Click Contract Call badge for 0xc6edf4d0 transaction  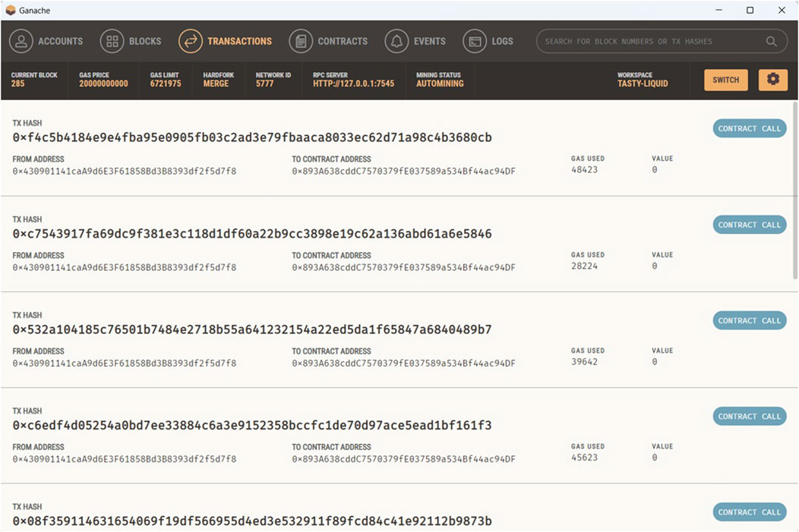point(750,416)
